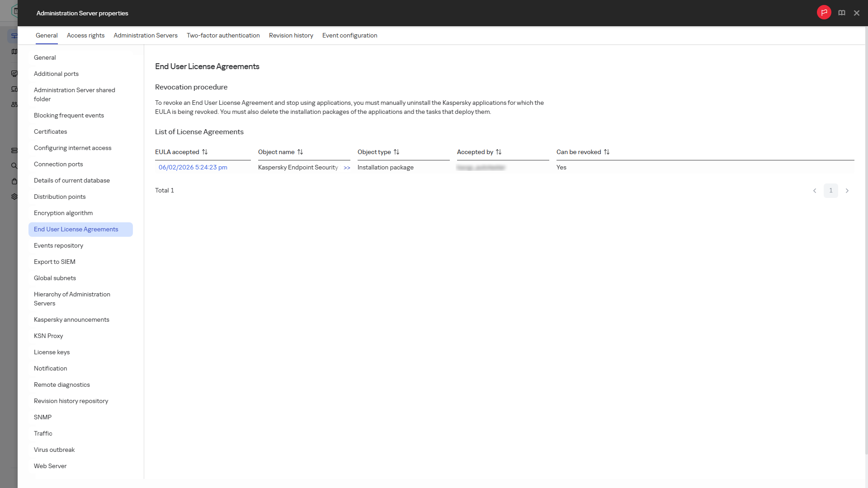Go to next page arrow

847,191
